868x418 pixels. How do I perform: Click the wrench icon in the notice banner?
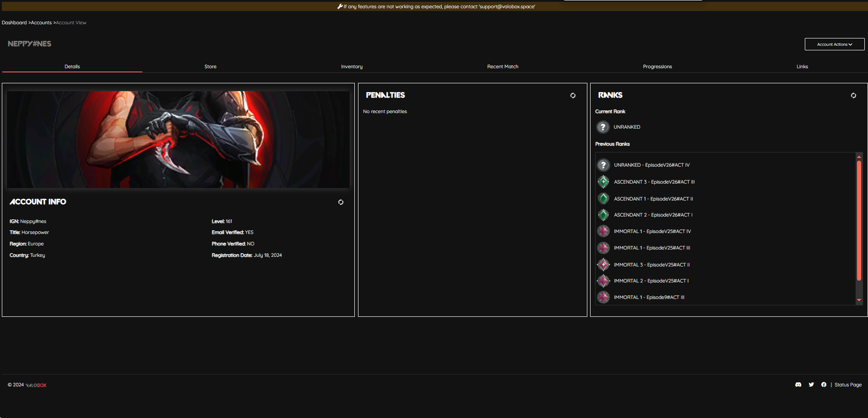click(340, 6)
